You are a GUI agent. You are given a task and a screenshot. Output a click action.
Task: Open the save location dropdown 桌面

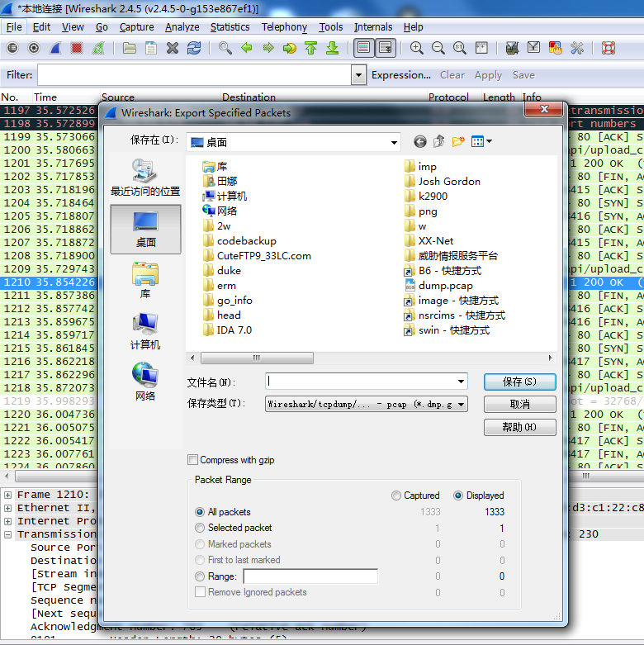click(293, 142)
